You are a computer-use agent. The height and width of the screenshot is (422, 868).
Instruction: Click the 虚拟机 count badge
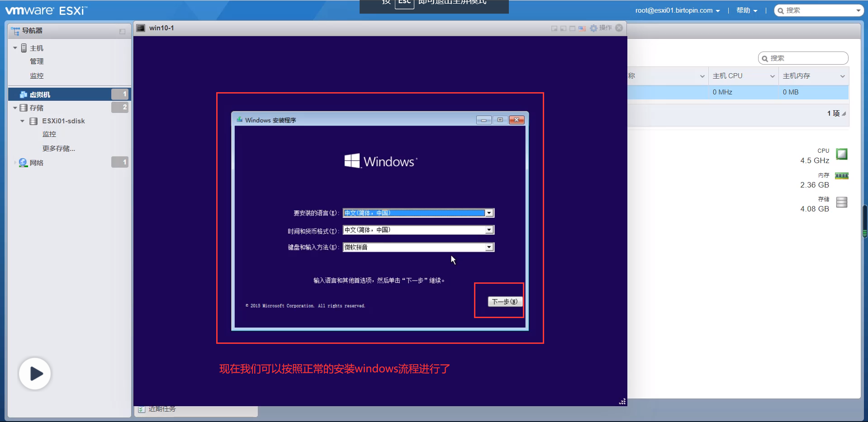tap(120, 94)
